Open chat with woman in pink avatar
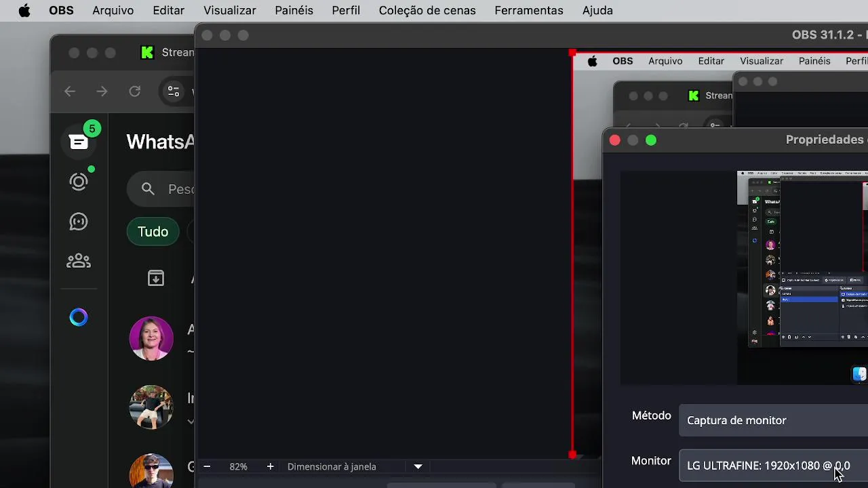Image resolution: width=868 pixels, height=488 pixels. tap(151, 338)
